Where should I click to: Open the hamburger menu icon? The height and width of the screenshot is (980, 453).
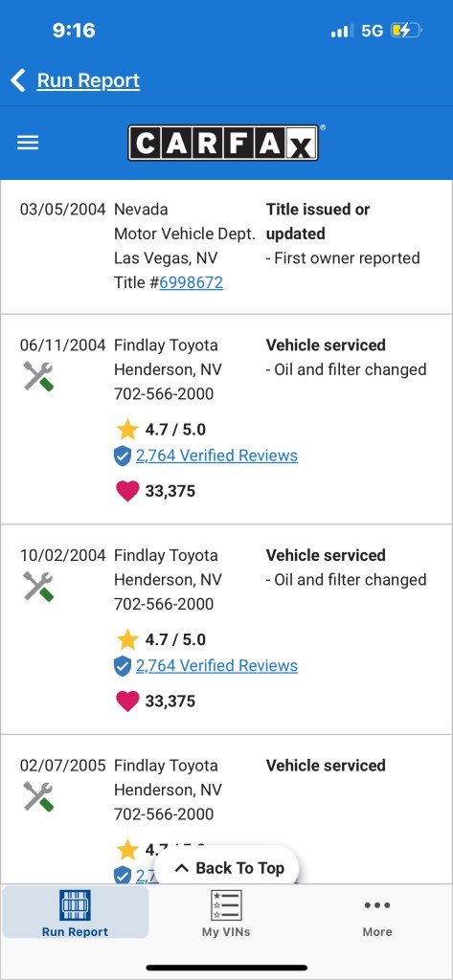click(x=28, y=144)
